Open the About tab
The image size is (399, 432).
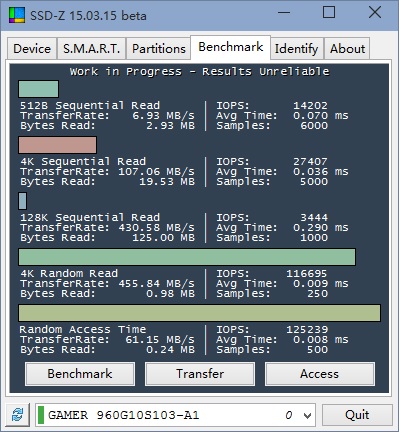pyautogui.click(x=347, y=49)
